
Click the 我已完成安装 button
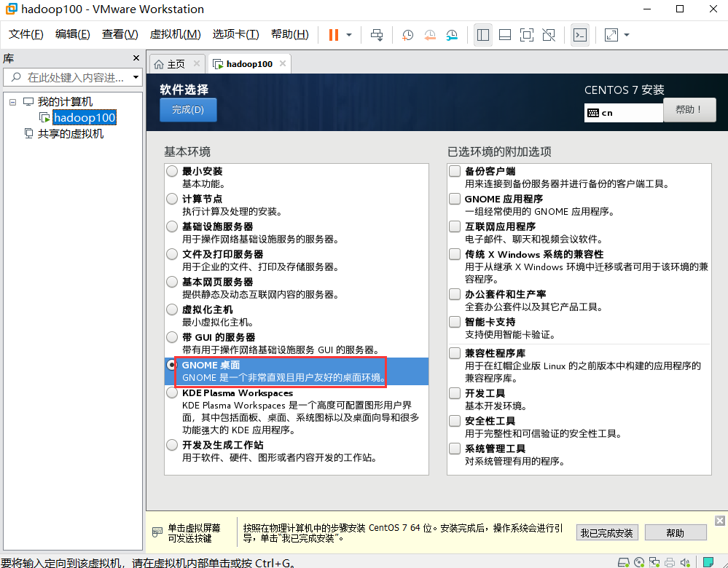(x=606, y=532)
